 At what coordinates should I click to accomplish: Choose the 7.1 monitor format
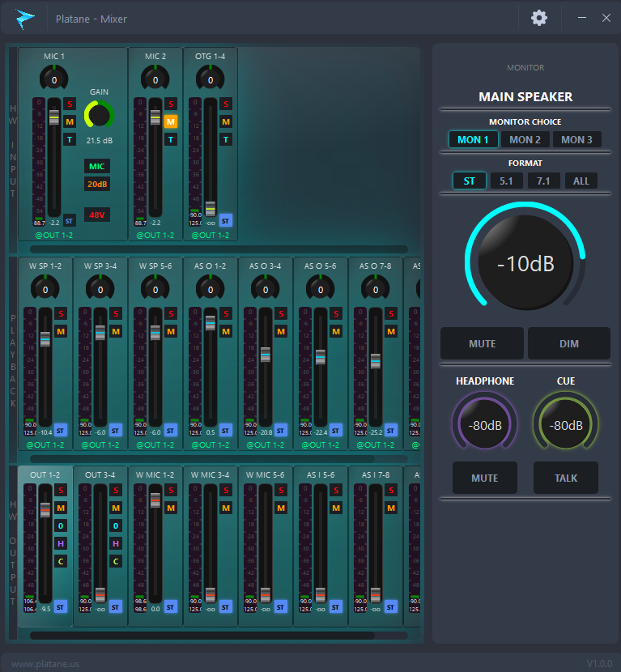click(x=543, y=181)
